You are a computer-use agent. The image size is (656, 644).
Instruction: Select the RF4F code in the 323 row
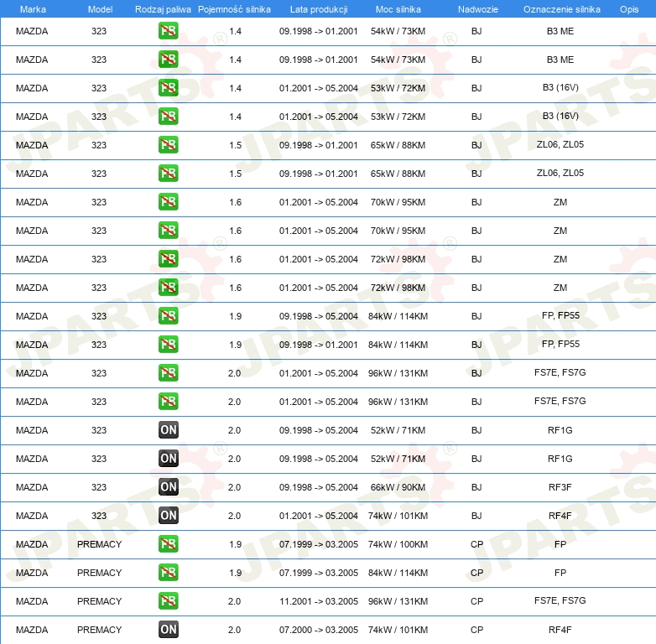tap(560, 516)
